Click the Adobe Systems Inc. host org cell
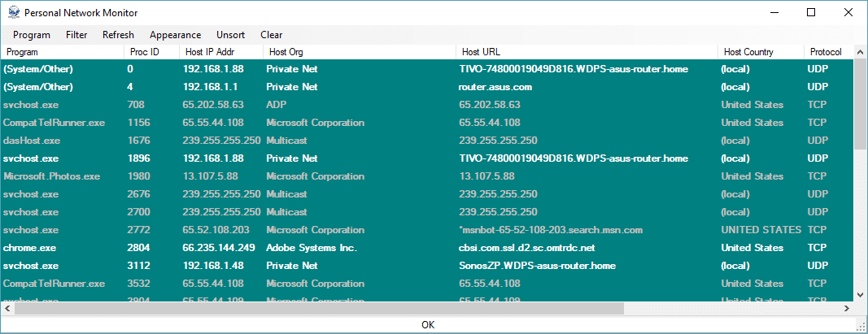This screenshot has width=868, height=334. pyautogui.click(x=312, y=248)
